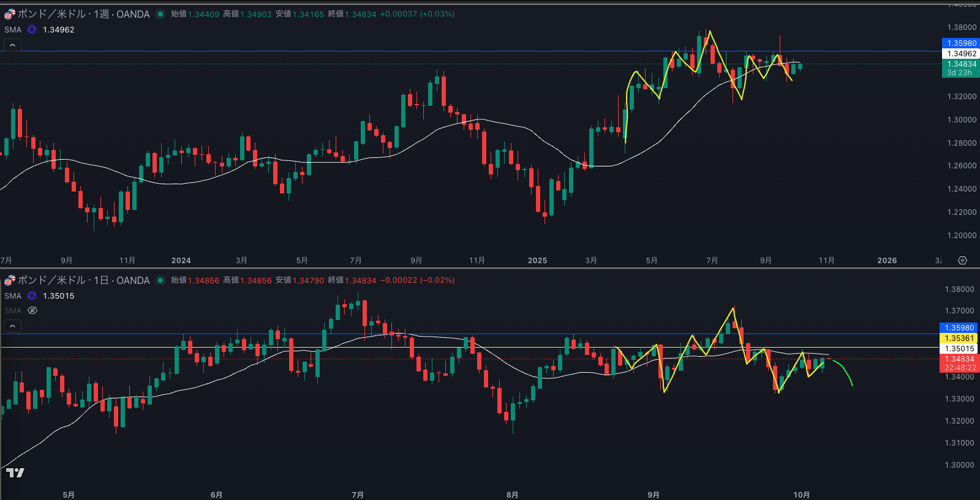Viewport: 980px width, 500px height.
Task: Click the 2025 marker on weekly time axis
Action: coord(537,260)
